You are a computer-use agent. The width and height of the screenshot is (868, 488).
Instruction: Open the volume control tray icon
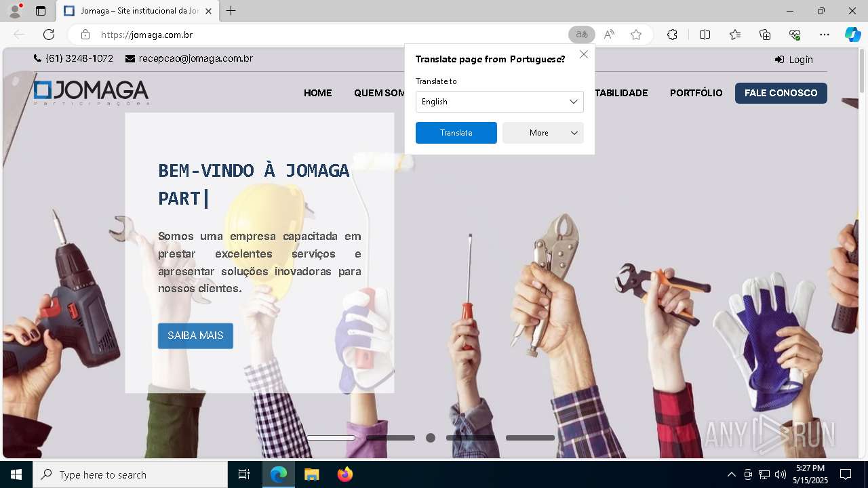tap(780, 474)
